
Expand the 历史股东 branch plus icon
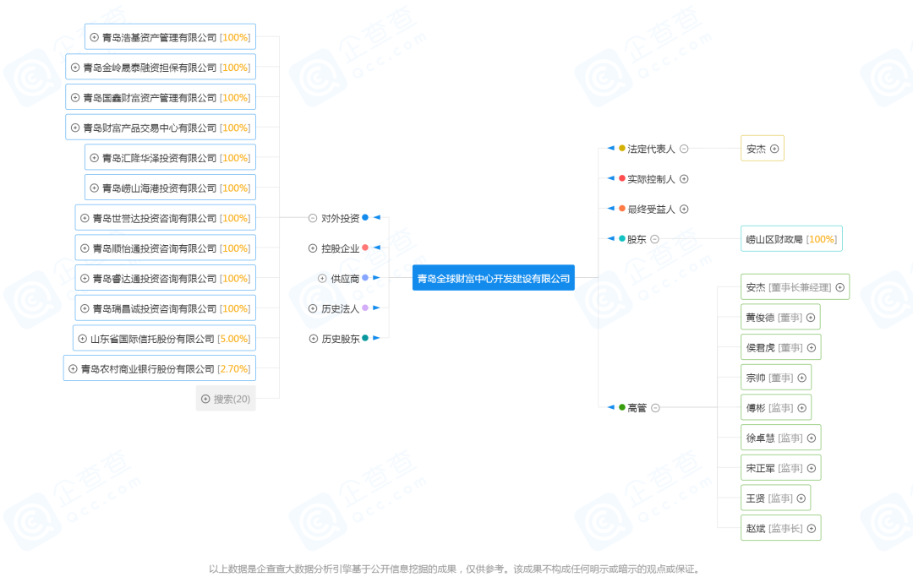314,339
